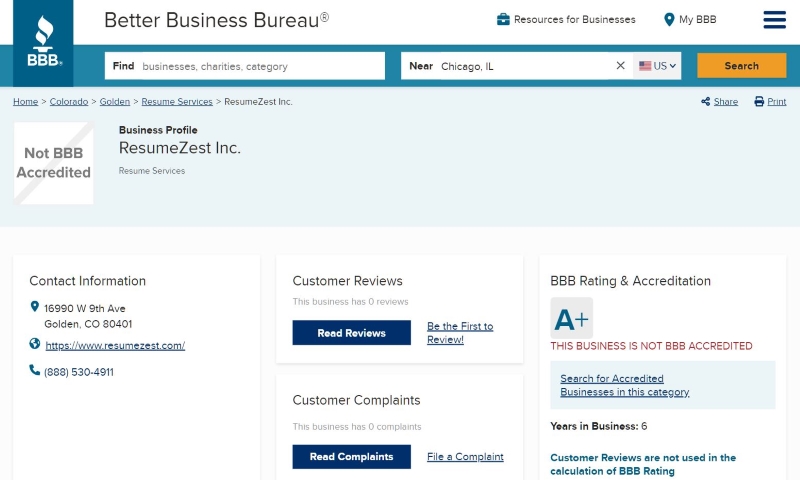Click the Read Complaints button
This screenshot has height=480, width=800.
[x=352, y=457]
